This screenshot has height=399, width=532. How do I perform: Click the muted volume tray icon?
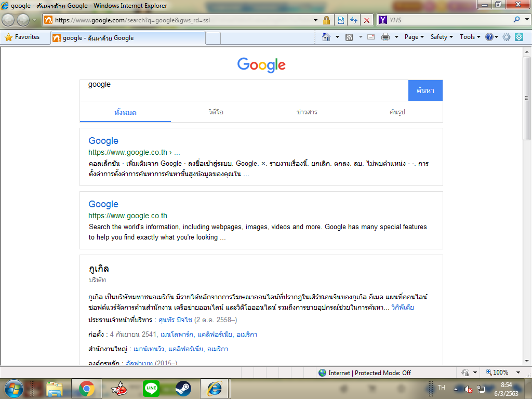pyautogui.click(x=468, y=389)
